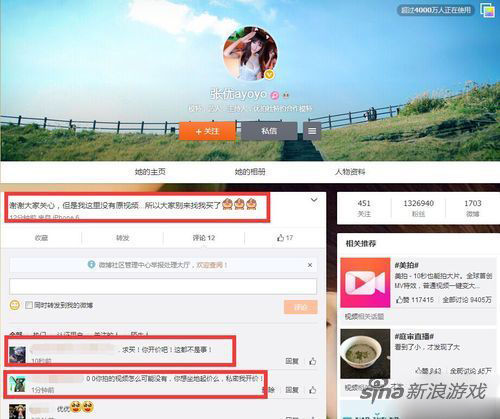Switch to the 人物资料 tab

[350, 172]
